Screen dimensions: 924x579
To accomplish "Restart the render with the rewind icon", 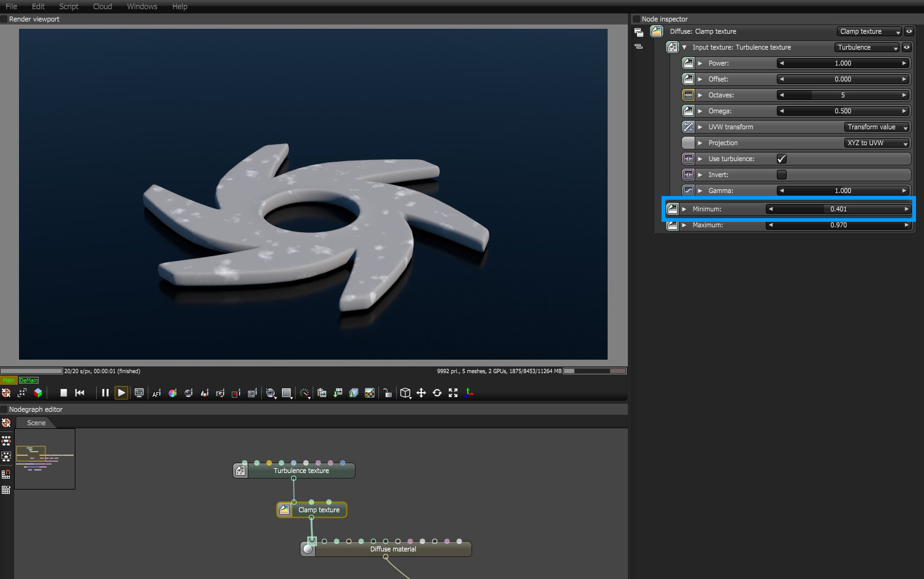I will pyautogui.click(x=80, y=393).
